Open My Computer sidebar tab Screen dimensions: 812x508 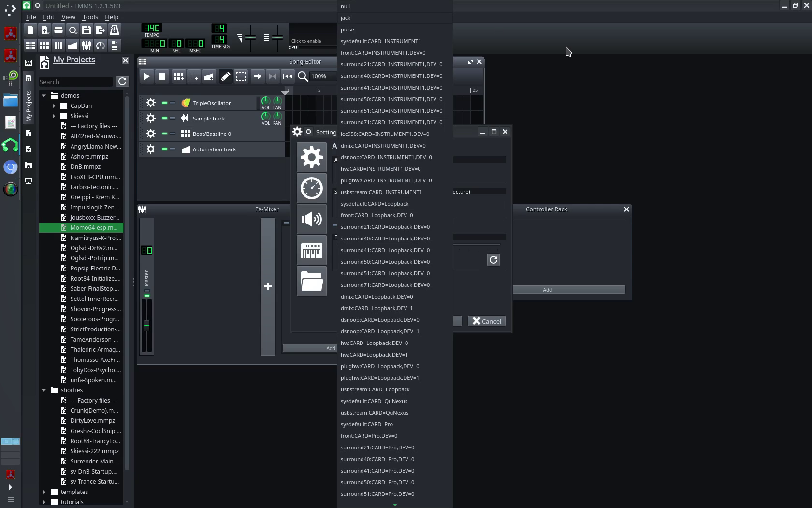click(x=29, y=181)
